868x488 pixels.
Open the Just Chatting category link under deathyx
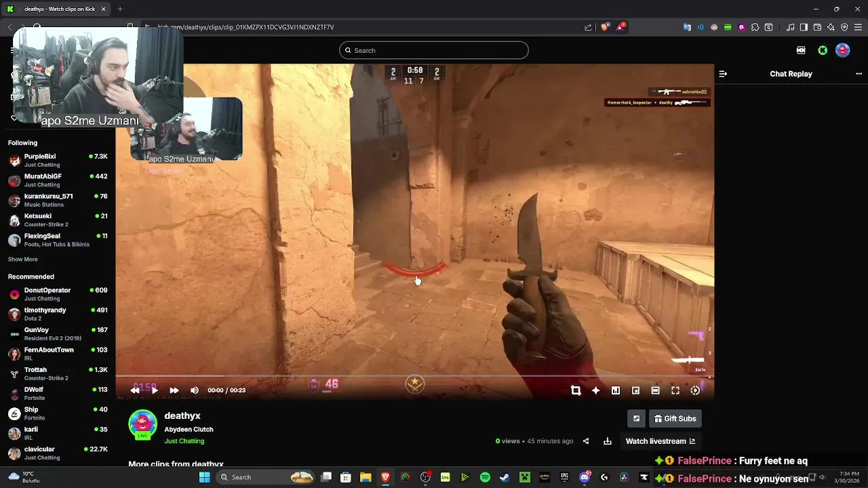point(184,441)
